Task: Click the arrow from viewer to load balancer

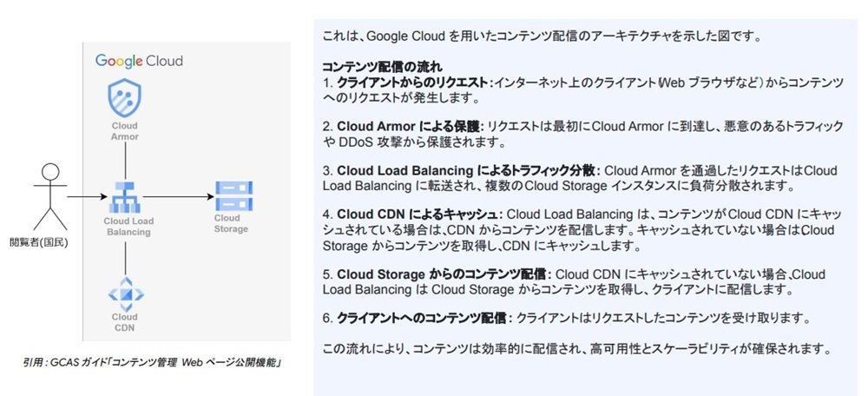Action: click(87, 196)
